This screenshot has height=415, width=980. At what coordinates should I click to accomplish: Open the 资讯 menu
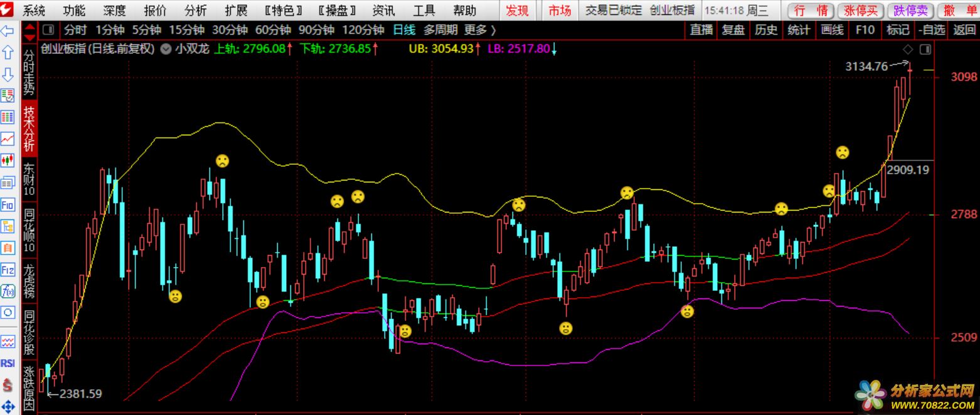point(383,10)
